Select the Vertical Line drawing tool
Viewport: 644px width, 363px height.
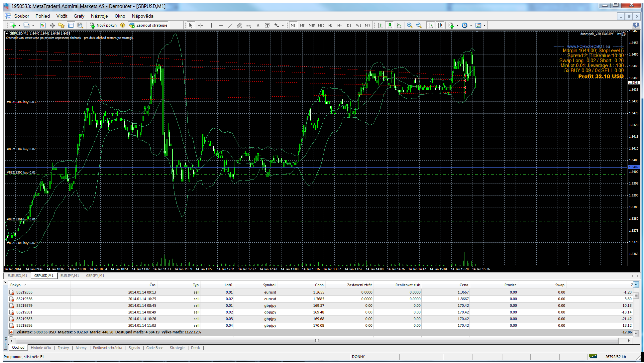(211, 25)
